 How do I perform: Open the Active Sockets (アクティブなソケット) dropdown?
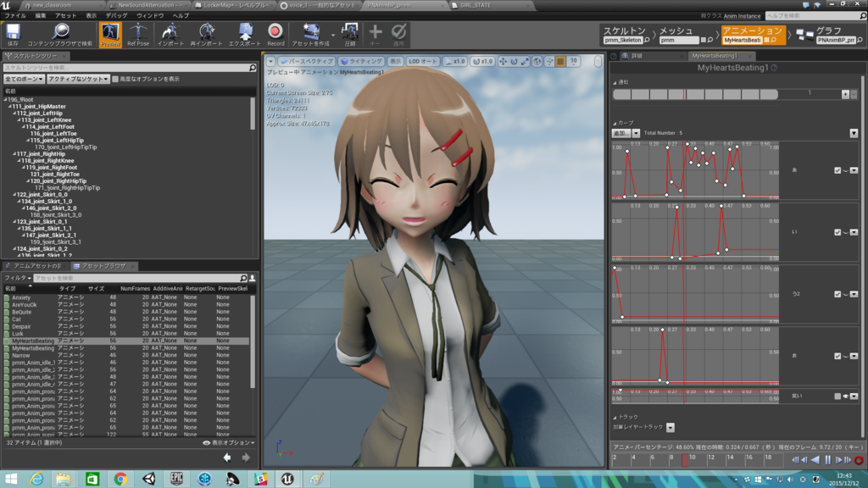coord(78,79)
